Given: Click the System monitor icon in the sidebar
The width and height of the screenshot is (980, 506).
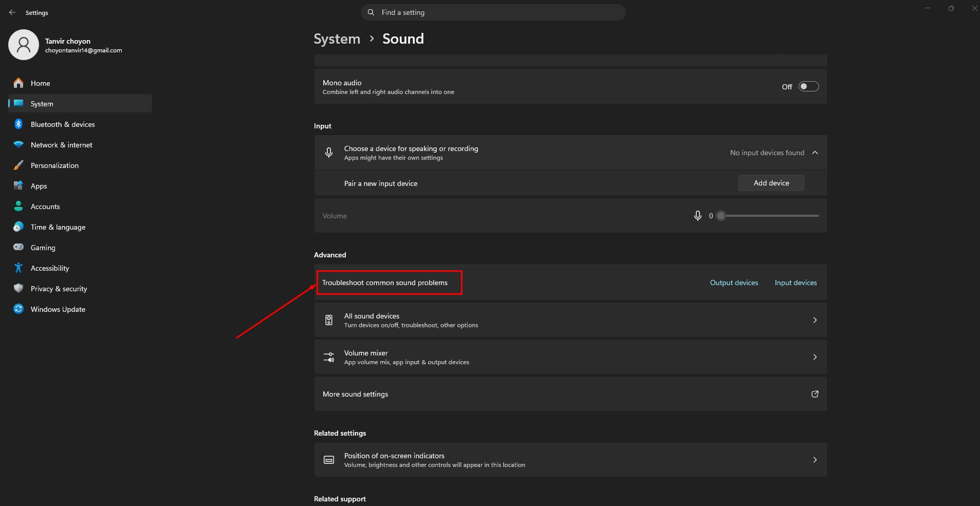Looking at the screenshot, I should pos(19,103).
